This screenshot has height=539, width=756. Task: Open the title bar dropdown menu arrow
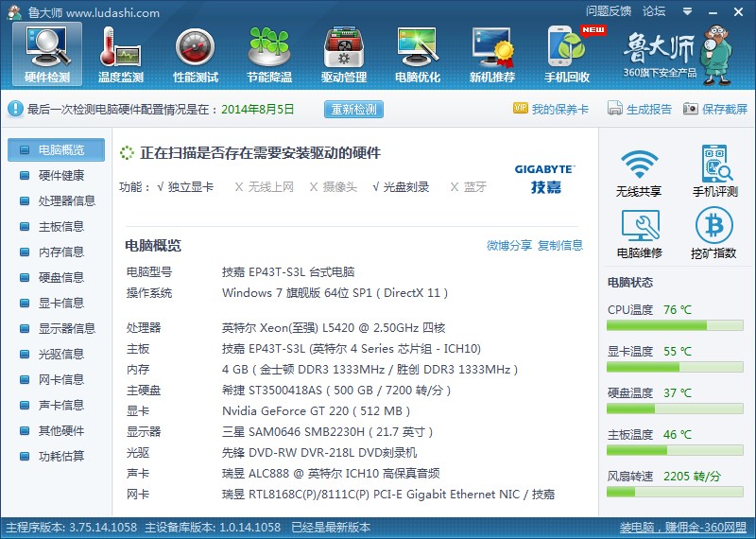tap(688, 11)
